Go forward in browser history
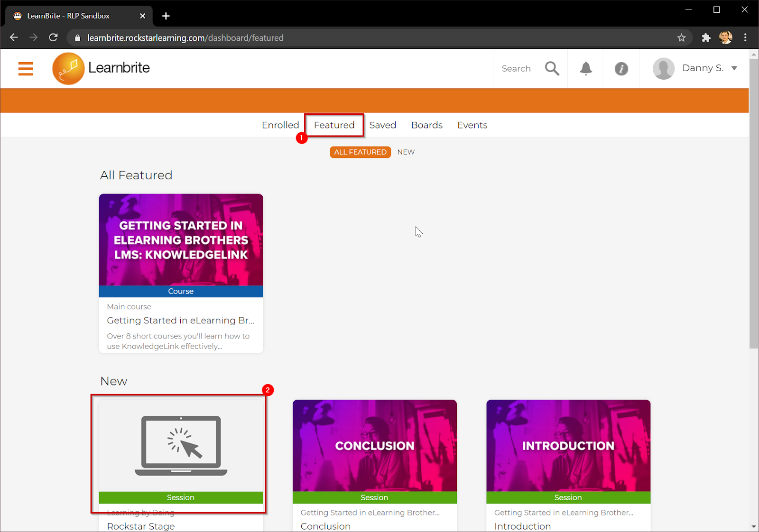This screenshot has height=532, width=759. point(33,37)
